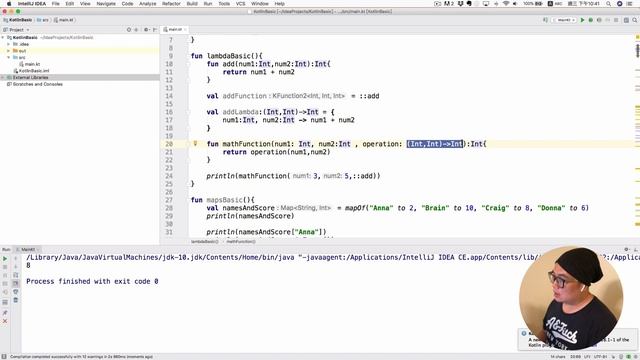Image resolution: width=640 pixels, height=360 pixels.
Task: Open Project Structure from the top toolbar
Action: (x=626, y=20)
